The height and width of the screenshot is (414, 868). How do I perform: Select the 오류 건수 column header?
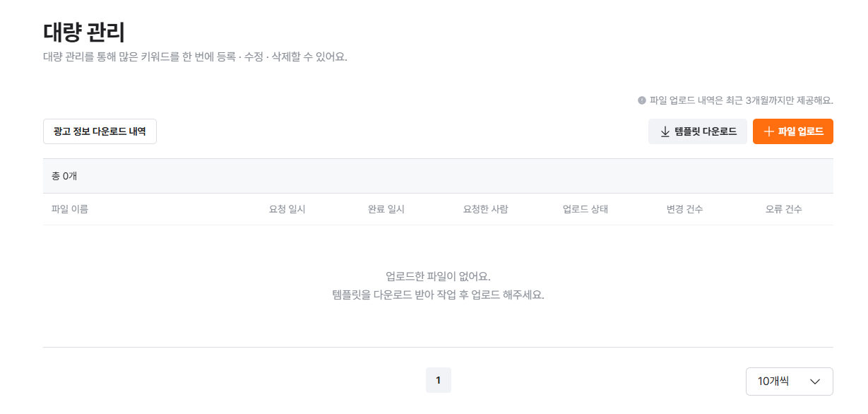(x=784, y=209)
